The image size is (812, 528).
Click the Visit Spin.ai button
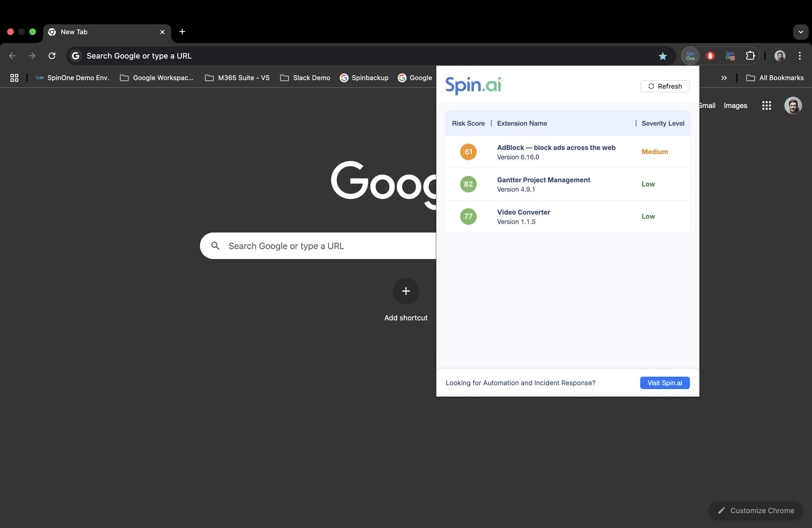pyautogui.click(x=665, y=383)
